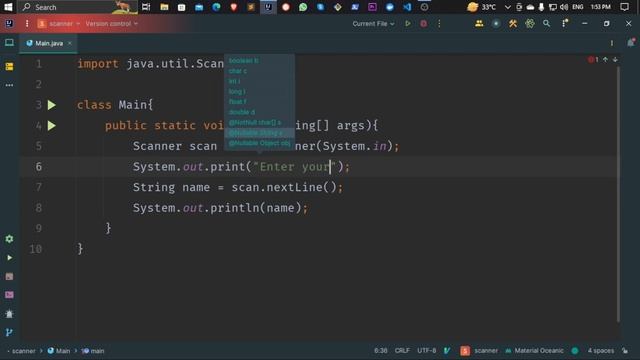This screenshot has width=640, height=360.
Task: Run main method from gutter arrow on line 4
Action: click(51, 126)
